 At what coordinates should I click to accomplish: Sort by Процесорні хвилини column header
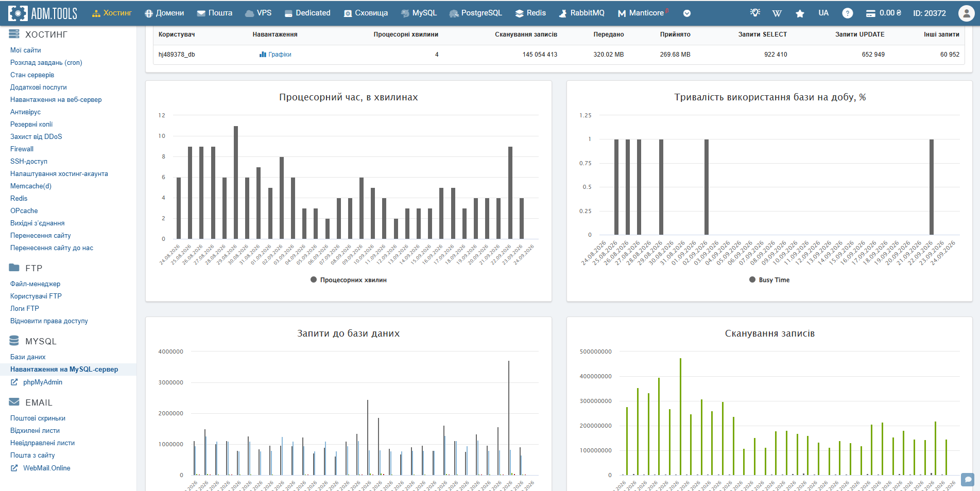pos(406,34)
